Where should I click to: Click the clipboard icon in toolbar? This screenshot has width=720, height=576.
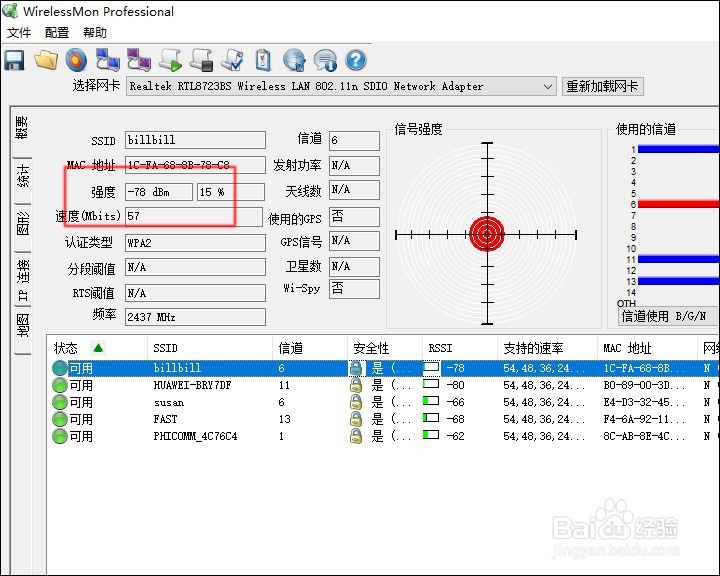click(263, 60)
